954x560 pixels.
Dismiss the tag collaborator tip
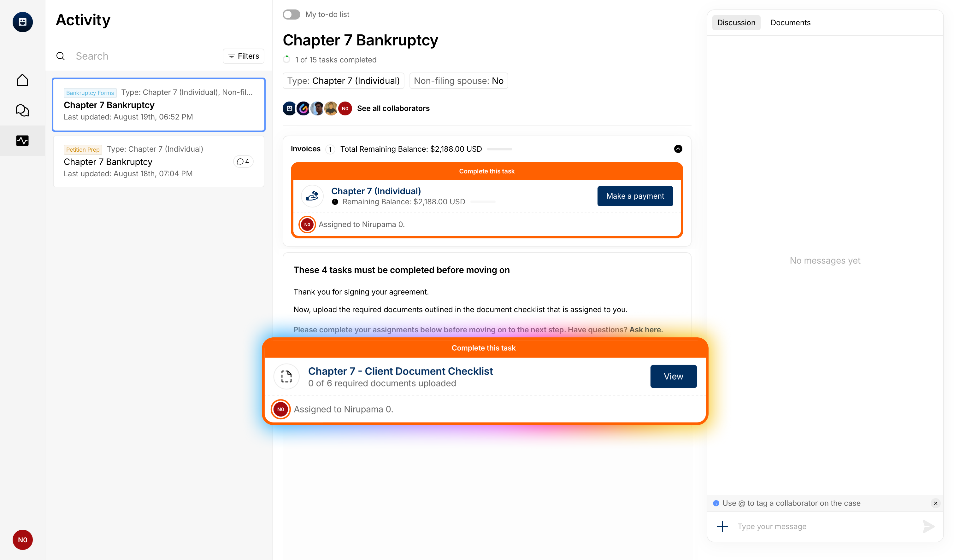(x=935, y=503)
